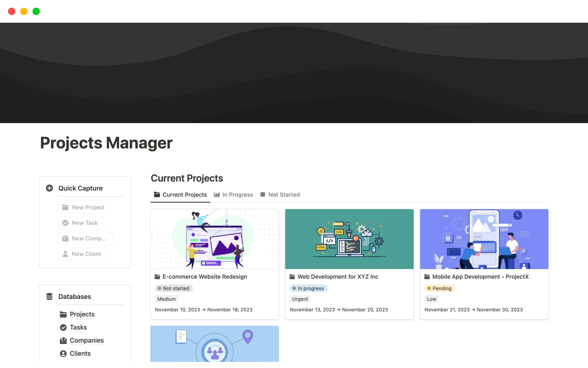Click the Not started status tag
Screen dimensions: 588x368
[174, 288]
